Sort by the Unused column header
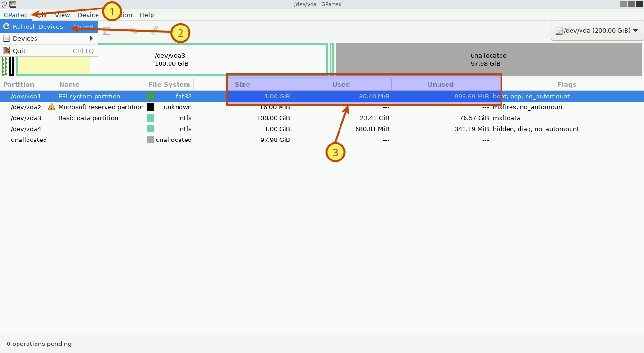Viewport: 644px width, 353px height. [x=441, y=84]
